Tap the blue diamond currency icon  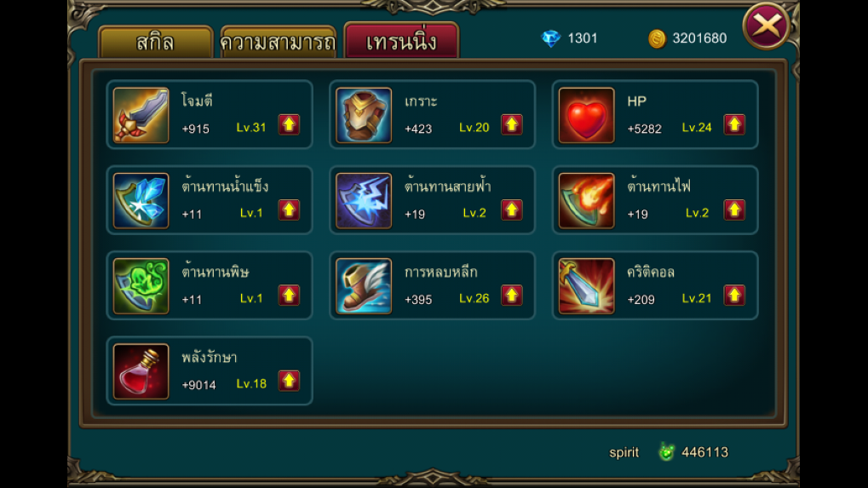551,38
